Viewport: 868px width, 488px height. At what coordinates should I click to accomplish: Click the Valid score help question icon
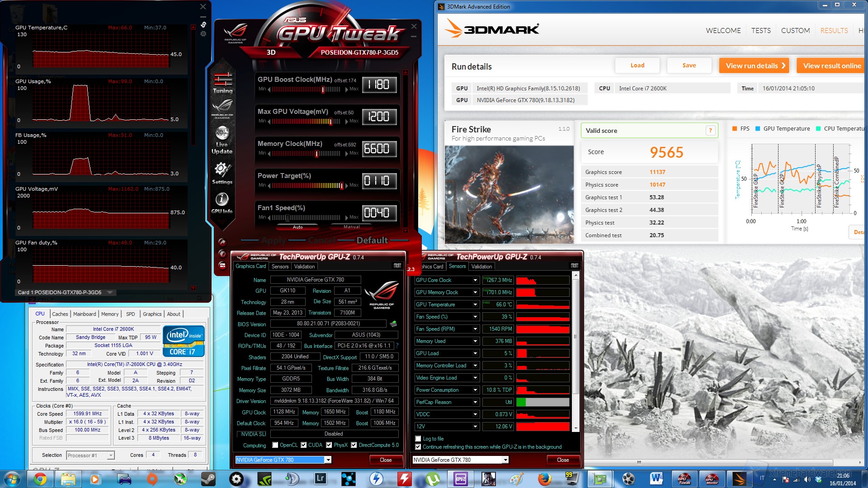pos(710,131)
